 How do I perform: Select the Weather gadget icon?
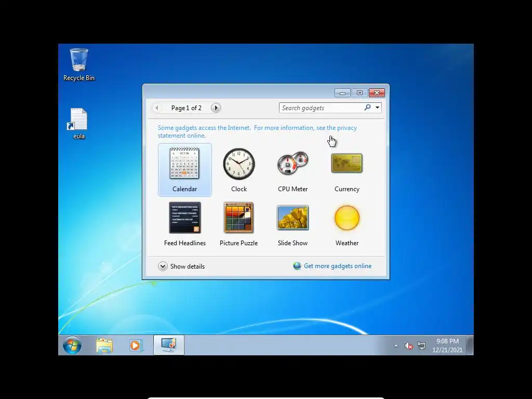click(347, 218)
